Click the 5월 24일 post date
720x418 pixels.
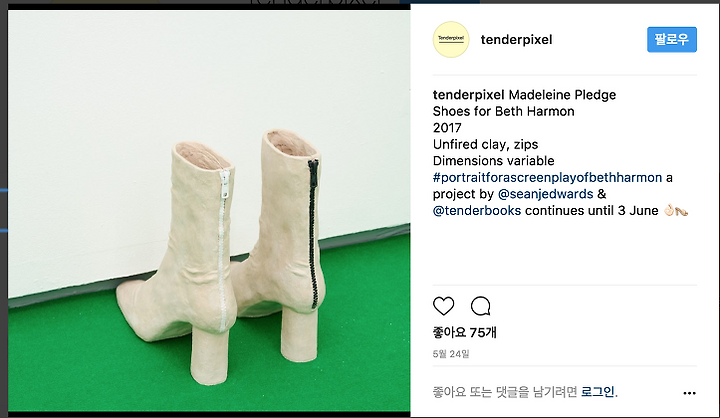[x=451, y=354]
